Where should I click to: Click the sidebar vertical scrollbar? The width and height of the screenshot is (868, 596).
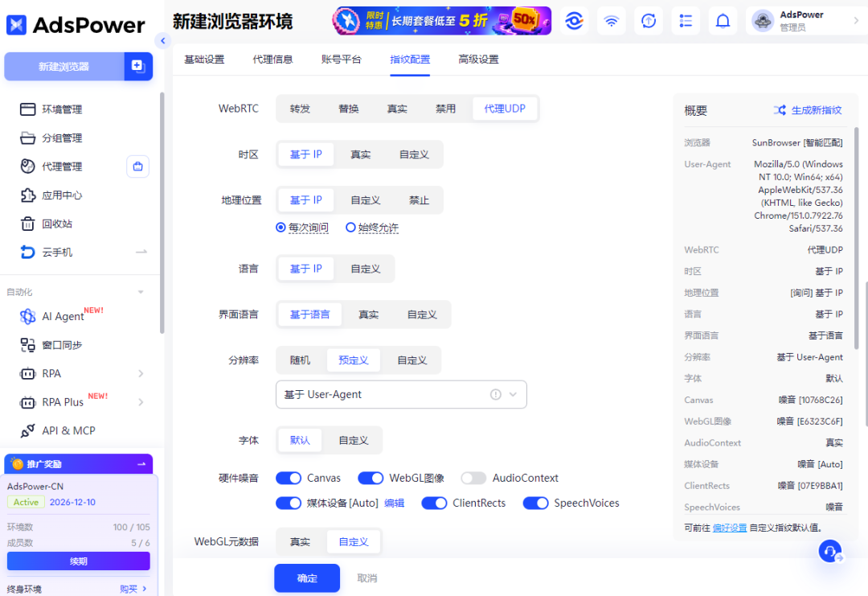tap(162, 212)
